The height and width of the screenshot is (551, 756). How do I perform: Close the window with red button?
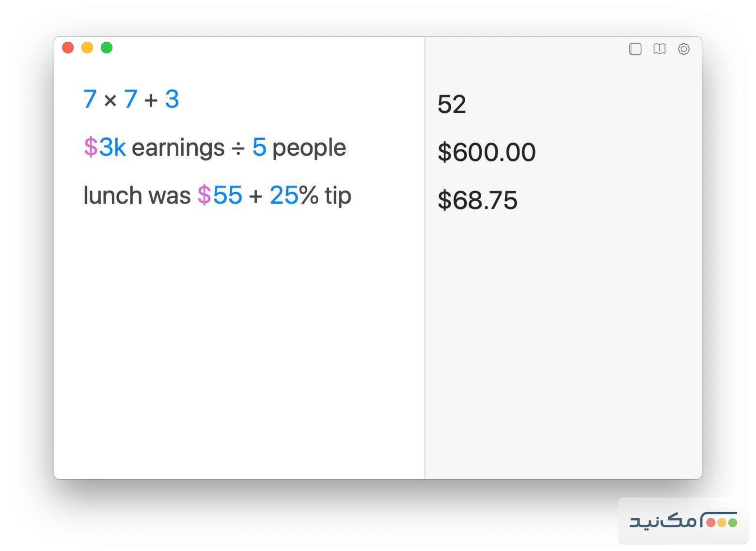(68, 48)
